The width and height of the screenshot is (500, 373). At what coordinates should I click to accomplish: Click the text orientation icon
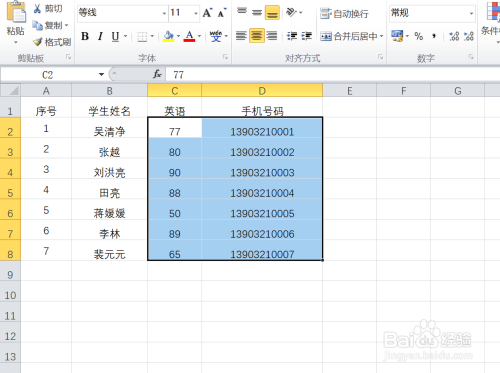point(291,13)
